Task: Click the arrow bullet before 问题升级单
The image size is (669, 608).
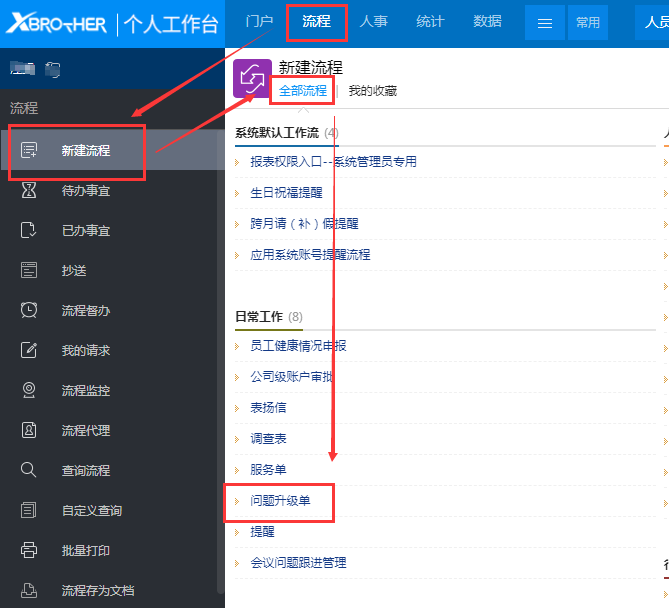Action: [237, 501]
